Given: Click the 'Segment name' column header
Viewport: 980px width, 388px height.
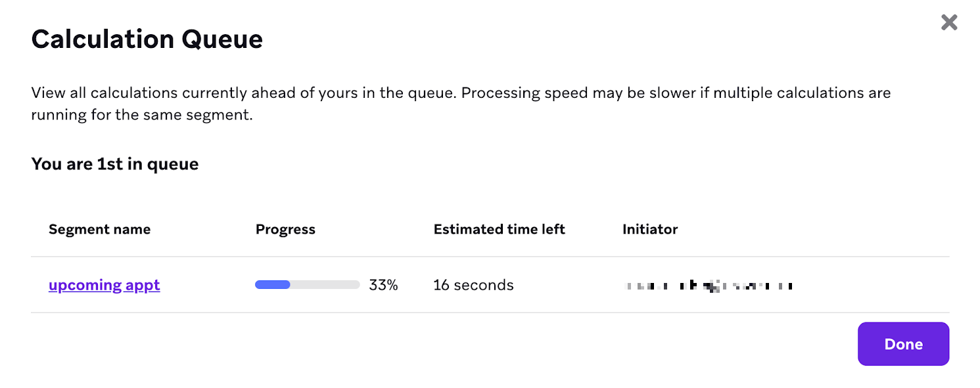Looking at the screenshot, I should click(x=99, y=229).
